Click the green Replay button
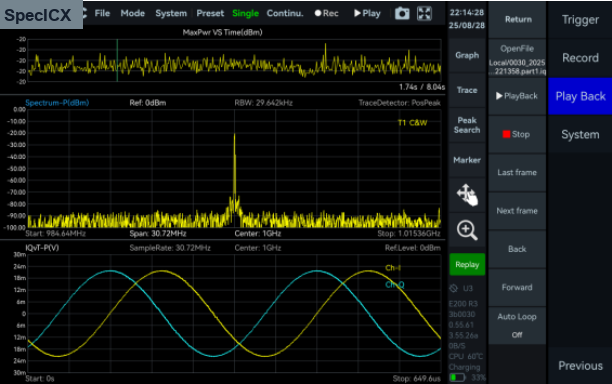The image size is (612, 384). tap(467, 265)
